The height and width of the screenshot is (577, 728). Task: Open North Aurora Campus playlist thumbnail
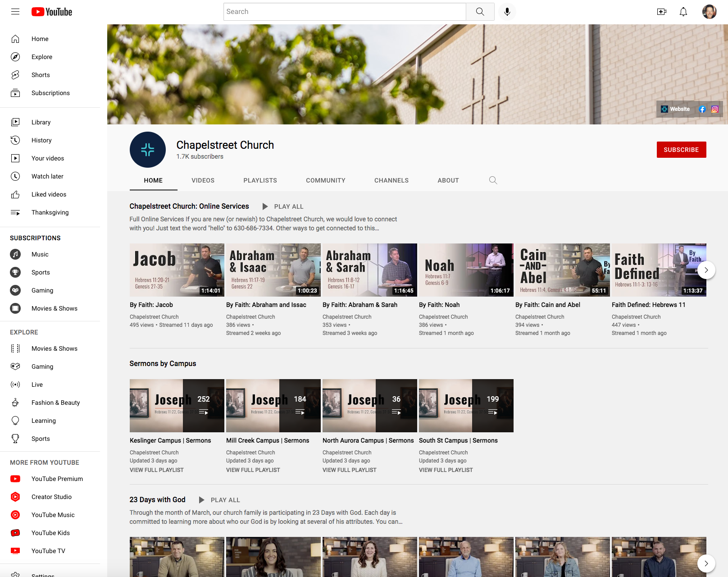coord(370,406)
